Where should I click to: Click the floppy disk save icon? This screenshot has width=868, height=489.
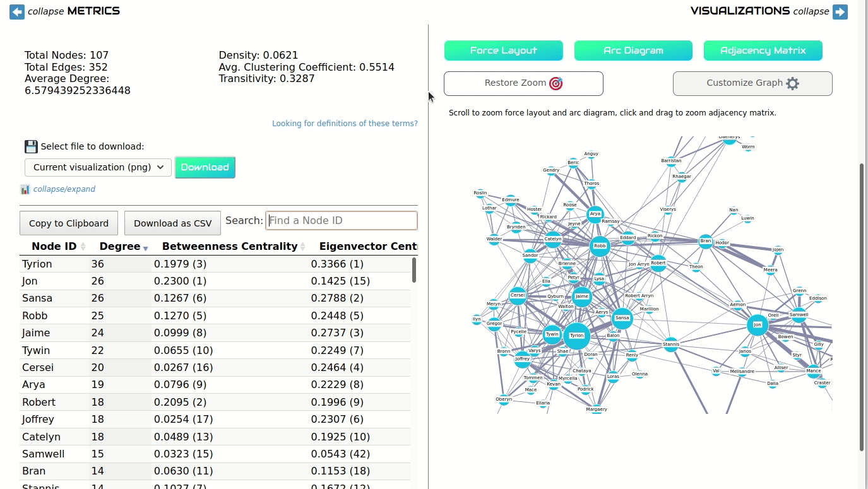click(31, 146)
